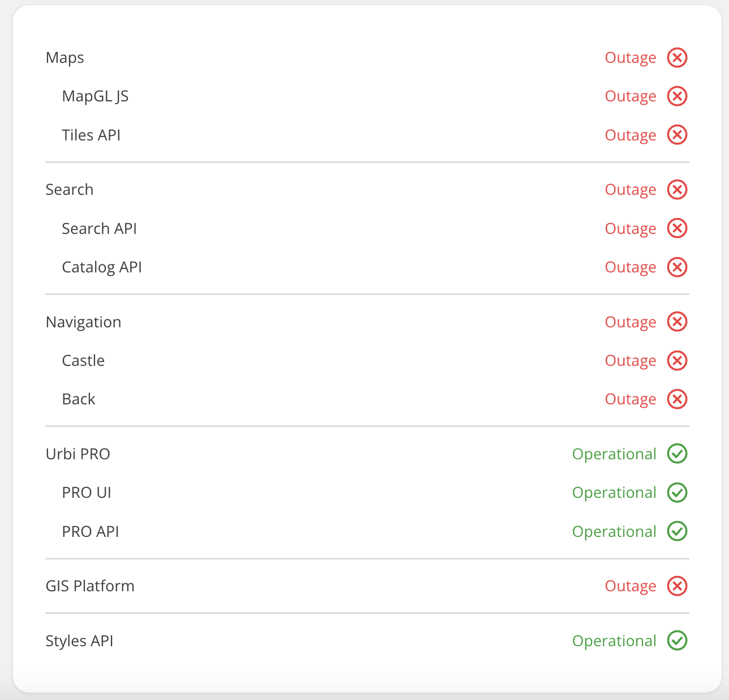Select the Navigation section heading

pyautogui.click(x=83, y=321)
